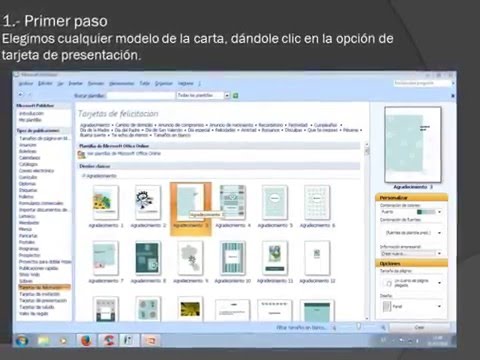
Task: Click the zoom out magnifier icon
Action: tap(334, 328)
